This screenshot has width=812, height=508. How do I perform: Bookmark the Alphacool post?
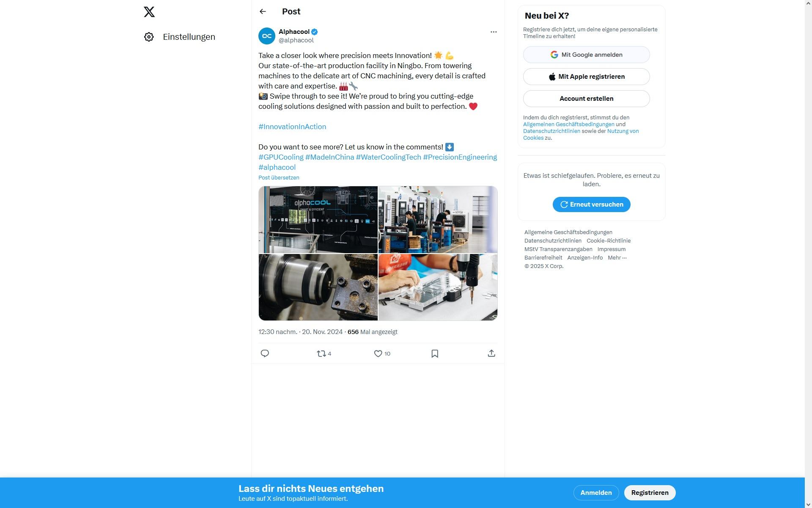click(435, 353)
